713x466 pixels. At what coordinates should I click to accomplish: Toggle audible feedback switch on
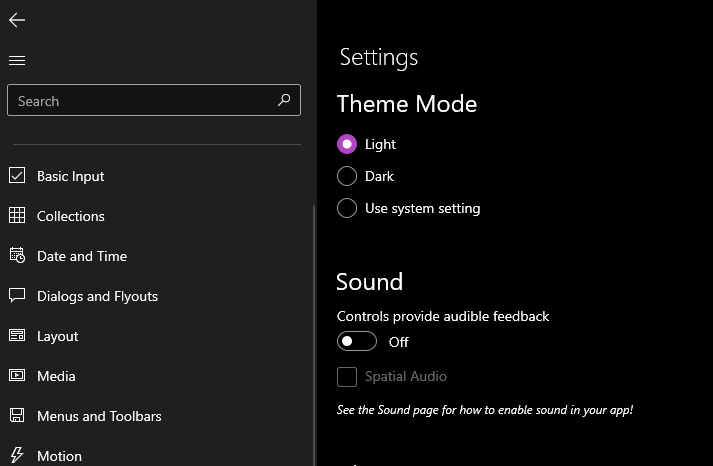(x=357, y=341)
